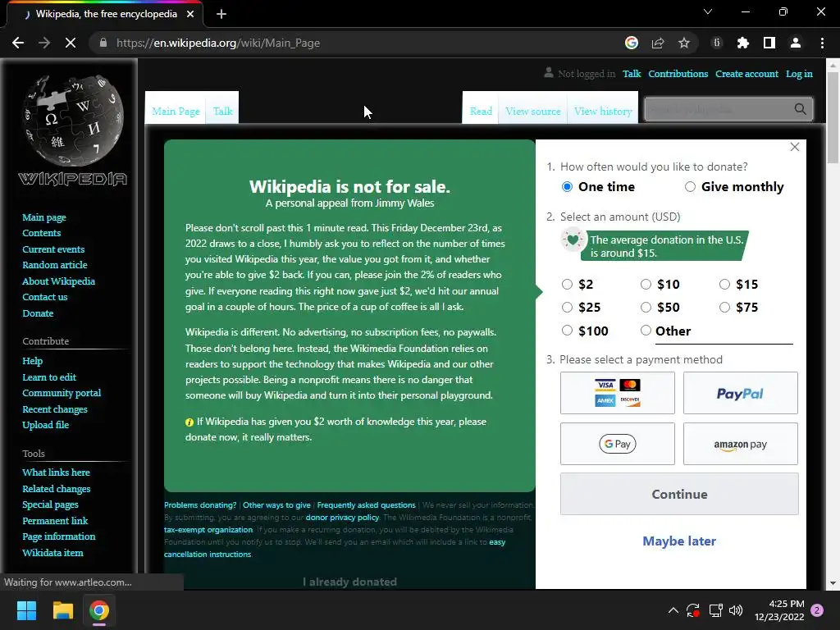The image size is (840, 630).
Task: Click the Chrome taskbar icon
Action: 99,610
